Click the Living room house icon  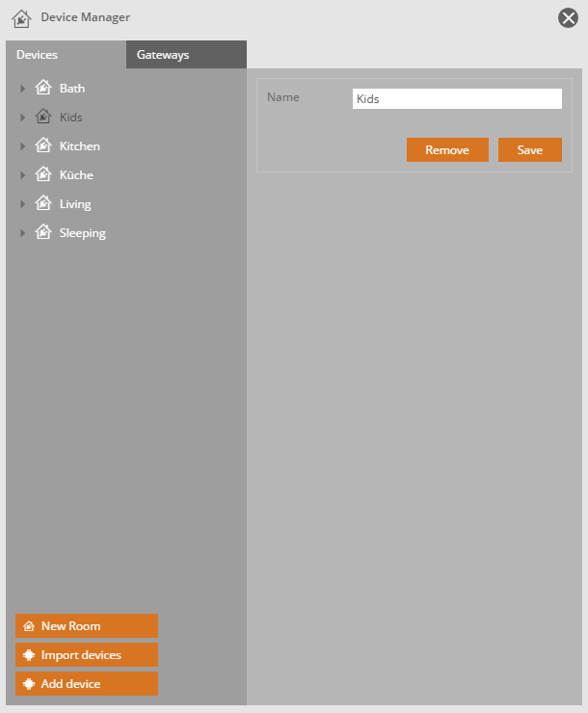pyautogui.click(x=42, y=203)
